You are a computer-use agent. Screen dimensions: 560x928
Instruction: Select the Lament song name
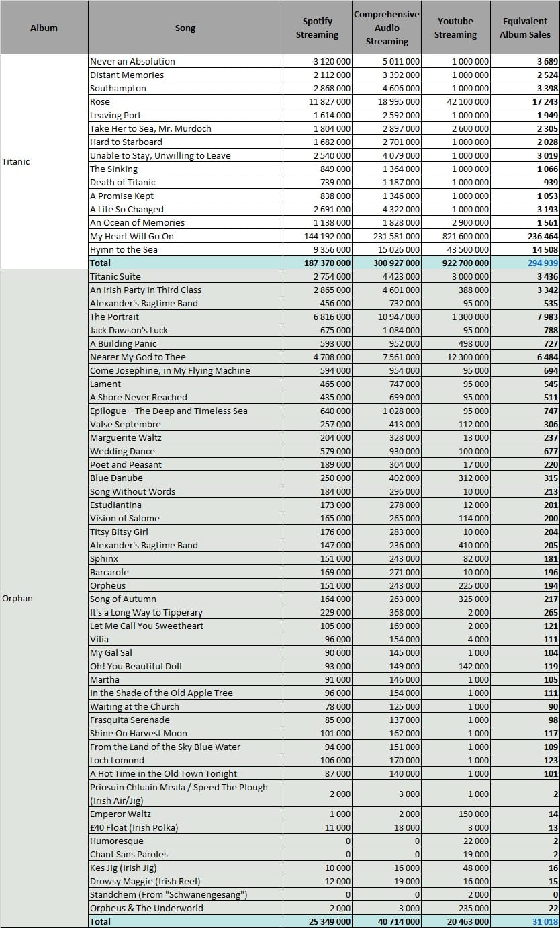pos(105,384)
